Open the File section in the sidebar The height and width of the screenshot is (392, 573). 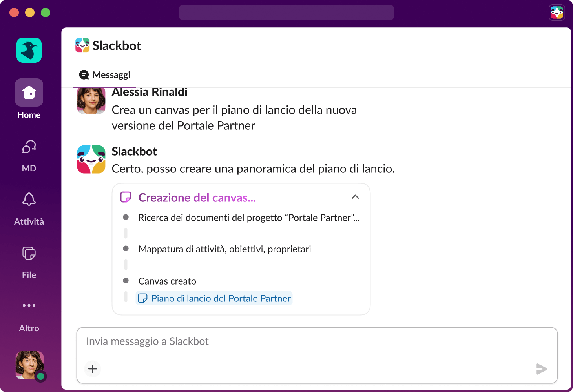click(x=29, y=253)
